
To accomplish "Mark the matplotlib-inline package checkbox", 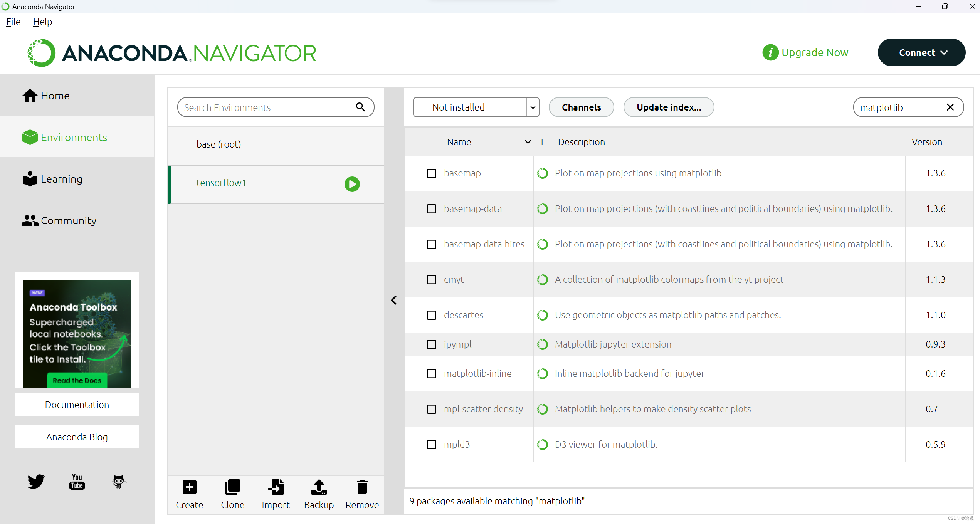I will pyautogui.click(x=432, y=374).
